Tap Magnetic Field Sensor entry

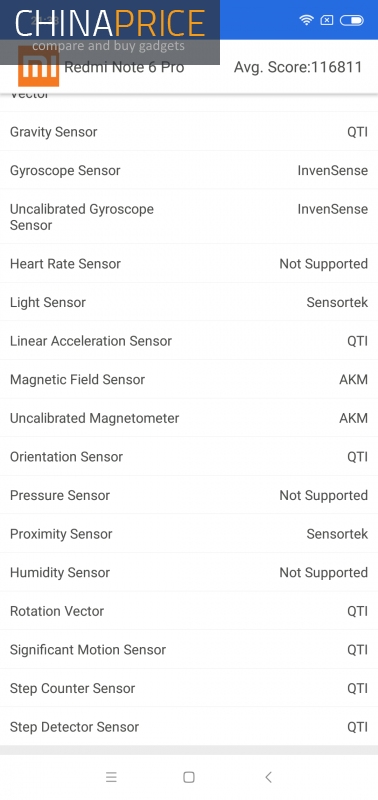(189, 379)
